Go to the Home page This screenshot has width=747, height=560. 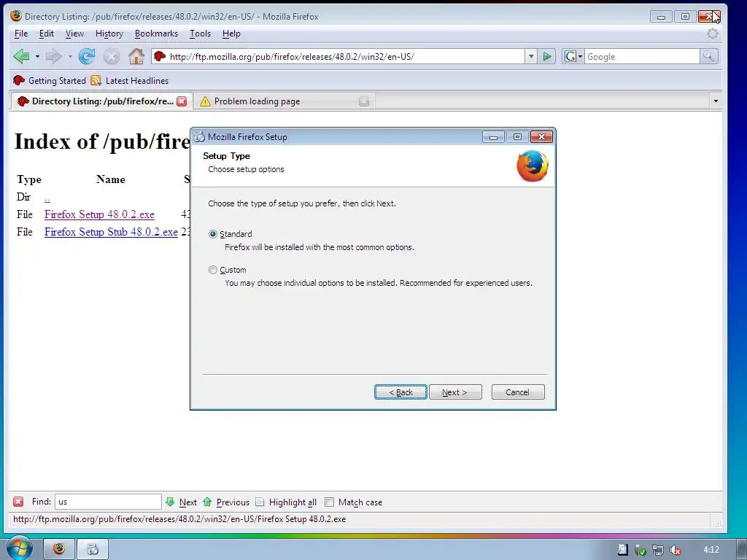pos(136,57)
